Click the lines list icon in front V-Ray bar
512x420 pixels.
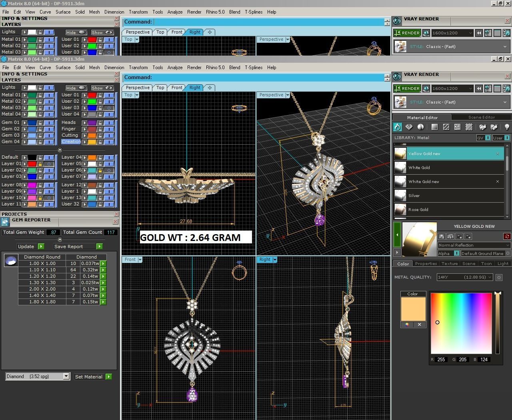[498, 89]
